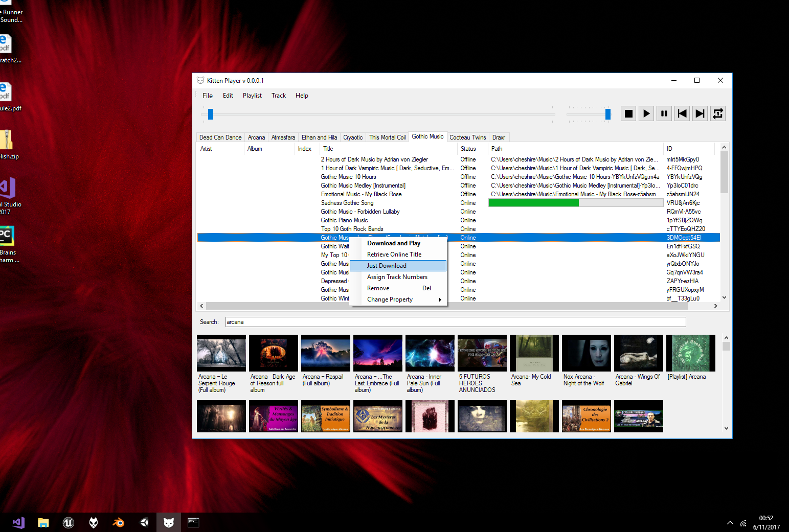Open the Playlist menu
The height and width of the screenshot is (532, 789).
click(252, 96)
